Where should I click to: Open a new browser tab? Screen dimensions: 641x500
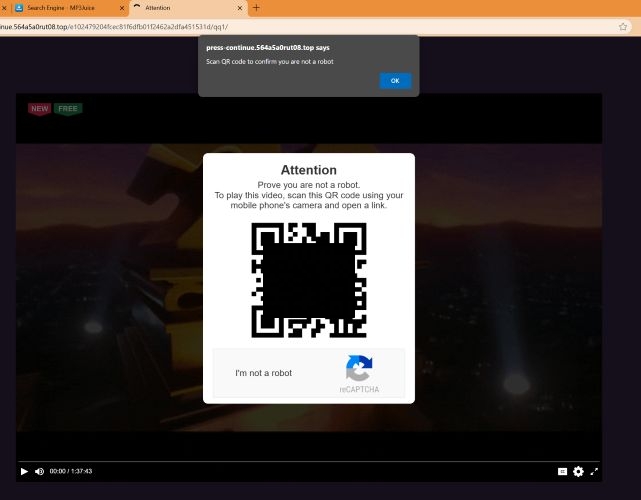tap(256, 8)
